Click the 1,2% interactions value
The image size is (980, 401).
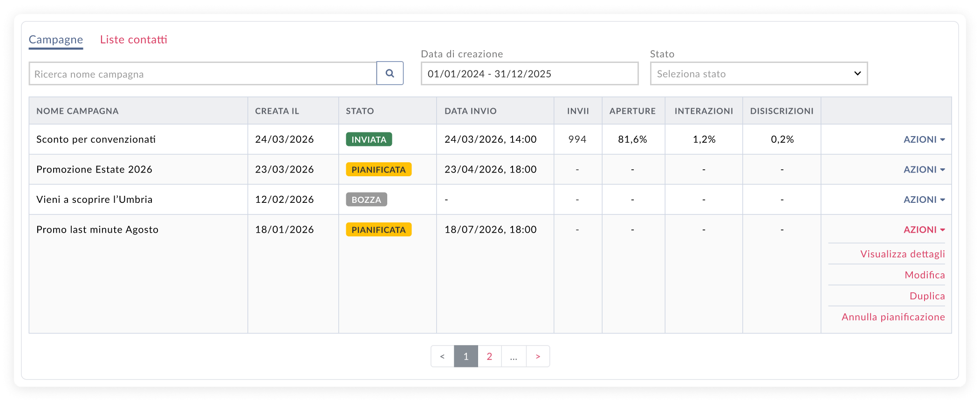tap(704, 139)
